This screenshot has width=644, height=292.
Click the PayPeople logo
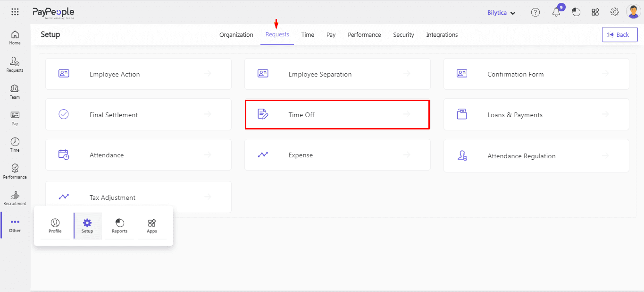[x=53, y=13]
